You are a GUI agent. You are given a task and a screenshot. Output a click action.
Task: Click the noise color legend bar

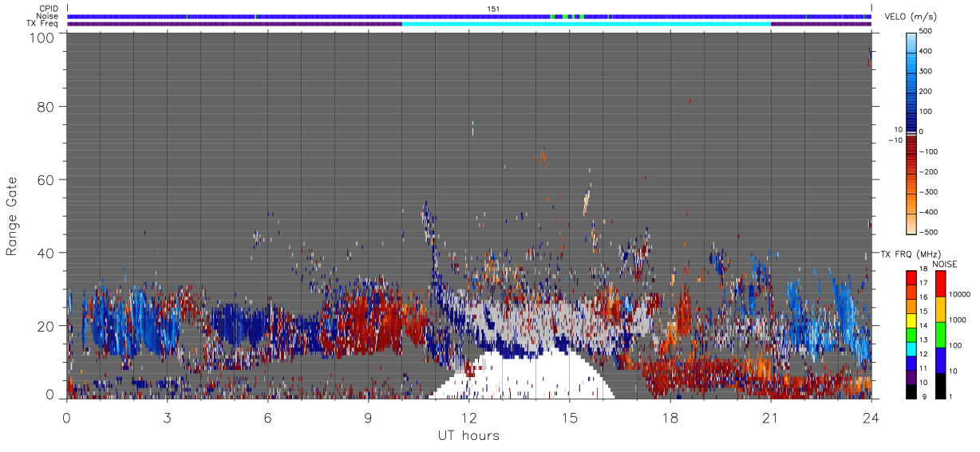(941, 334)
